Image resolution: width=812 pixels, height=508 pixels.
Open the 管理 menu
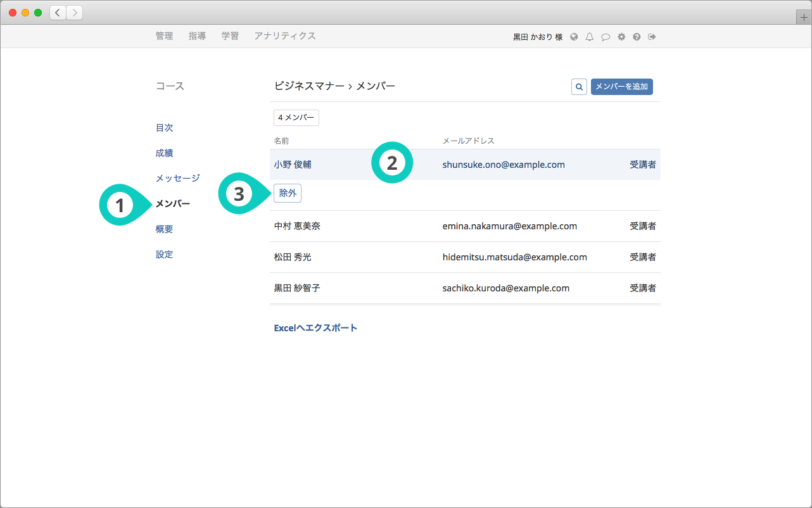click(x=164, y=36)
